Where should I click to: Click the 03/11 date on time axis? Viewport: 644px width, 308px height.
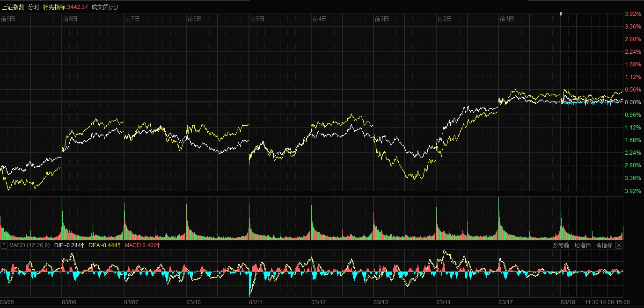[257, 302]
